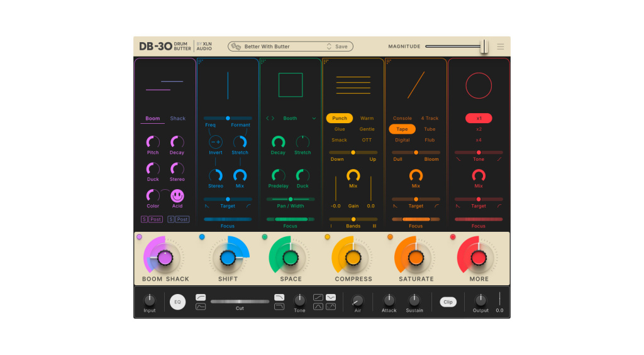644x355 pixels.
Task: Click the large Compress knob
Action: (353, 258)
